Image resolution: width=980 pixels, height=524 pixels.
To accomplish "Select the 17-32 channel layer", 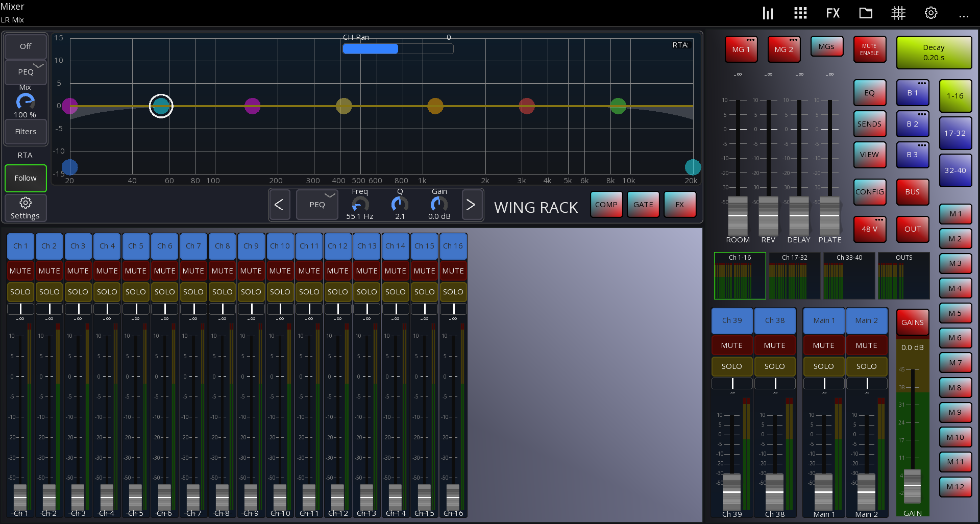I will (x=955, y=133).
